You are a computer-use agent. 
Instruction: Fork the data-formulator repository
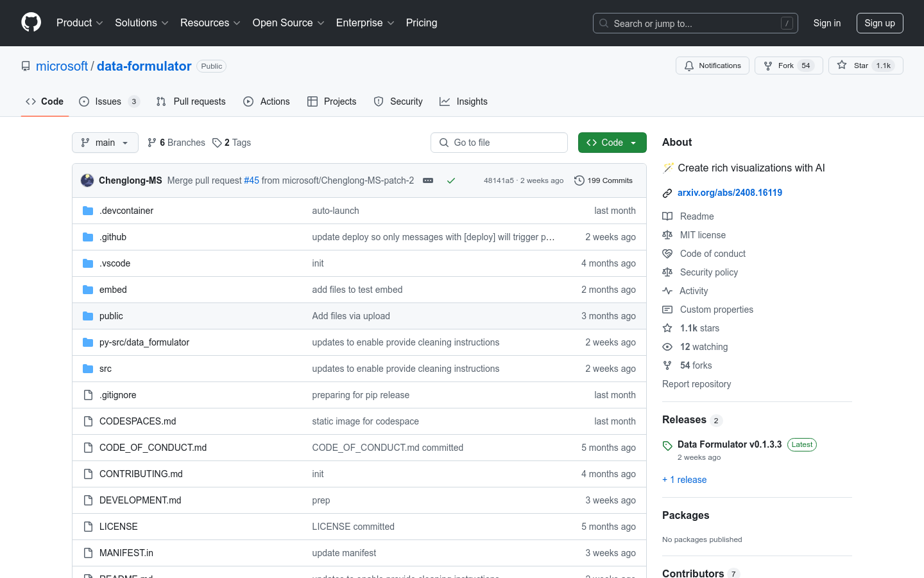789,66
